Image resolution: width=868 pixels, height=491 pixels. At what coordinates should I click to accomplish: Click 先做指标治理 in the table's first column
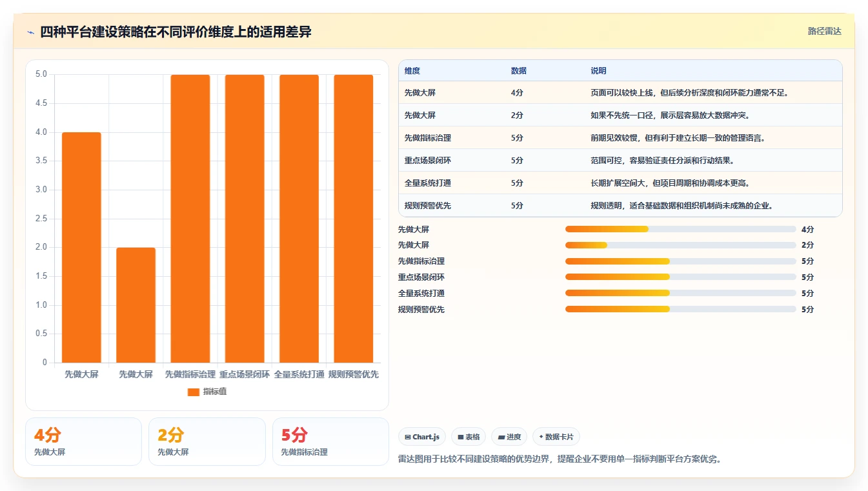(428, 138)
